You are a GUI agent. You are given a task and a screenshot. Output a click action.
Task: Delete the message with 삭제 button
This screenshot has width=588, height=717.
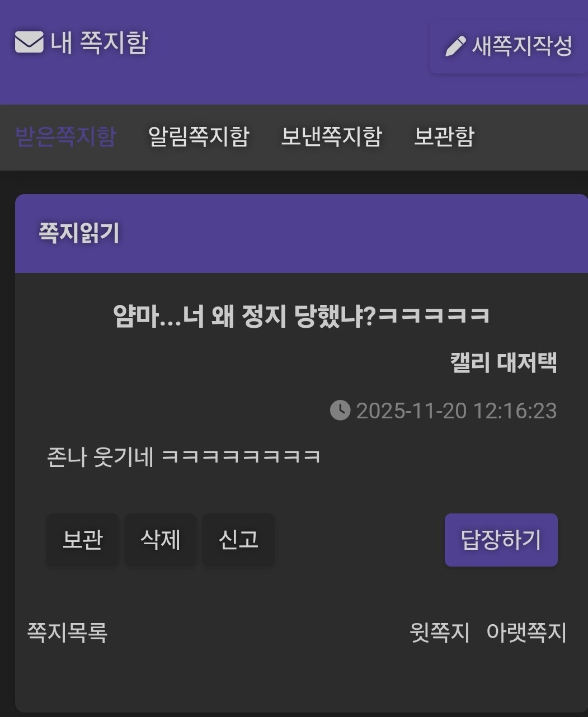click(x=161, y=540)
